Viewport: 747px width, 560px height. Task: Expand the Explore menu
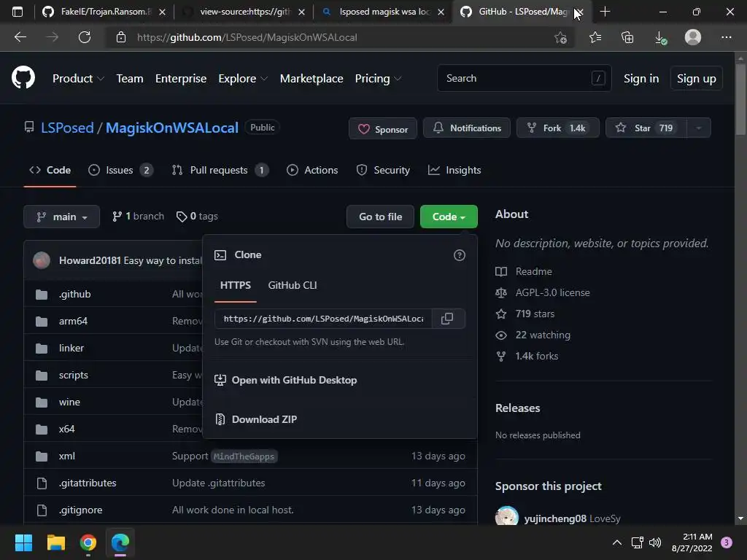[243, 79]
